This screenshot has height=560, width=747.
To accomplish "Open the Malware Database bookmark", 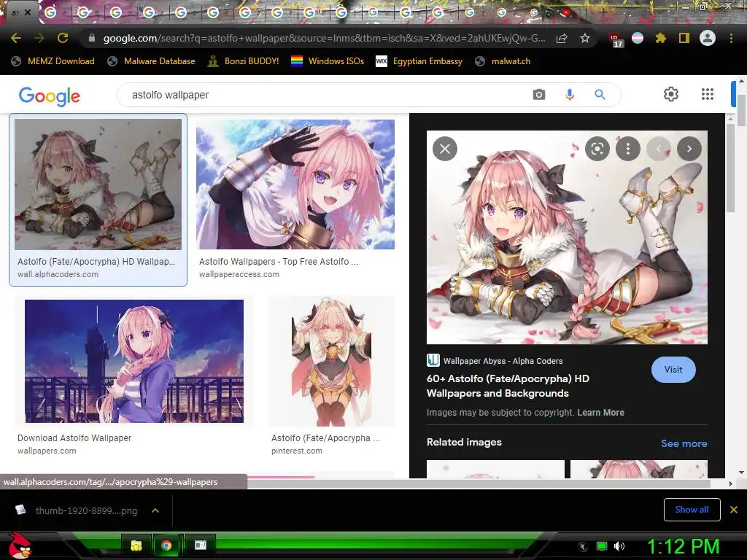I will coord(152,61).
